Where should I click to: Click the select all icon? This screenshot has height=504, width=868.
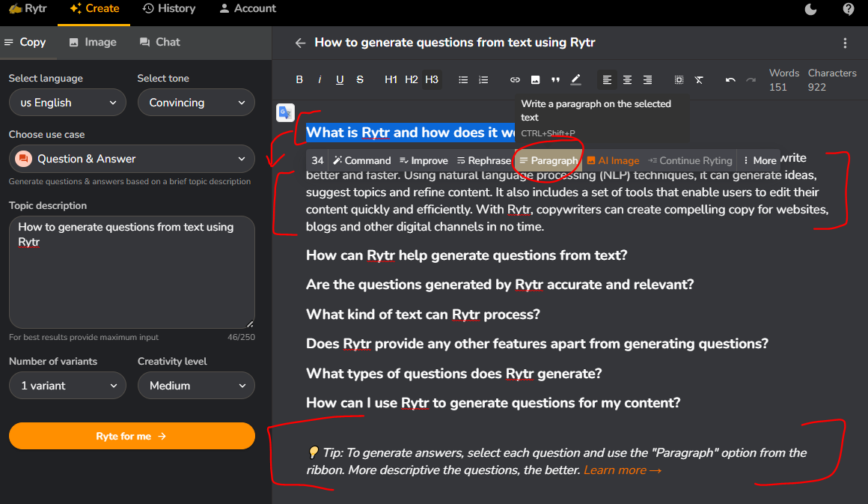(679, 79)
